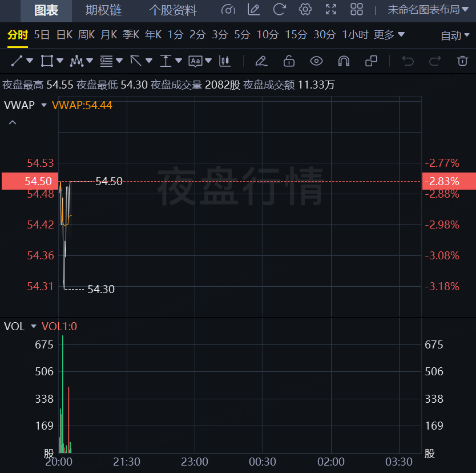Enable magnet snap mode

[344, 61]
